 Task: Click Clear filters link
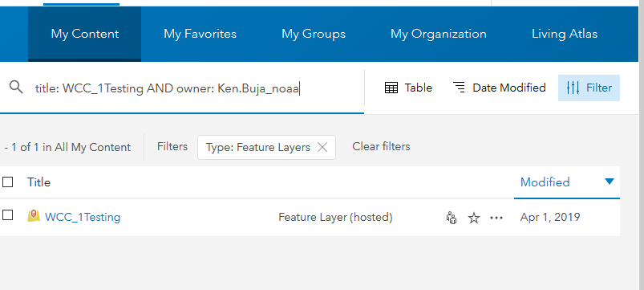click(381, 146)
